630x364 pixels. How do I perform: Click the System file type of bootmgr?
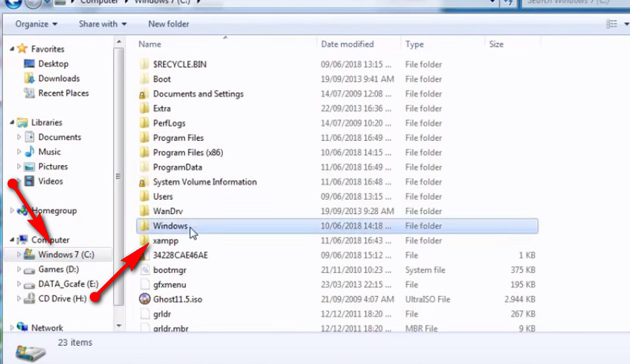[425, 270]
